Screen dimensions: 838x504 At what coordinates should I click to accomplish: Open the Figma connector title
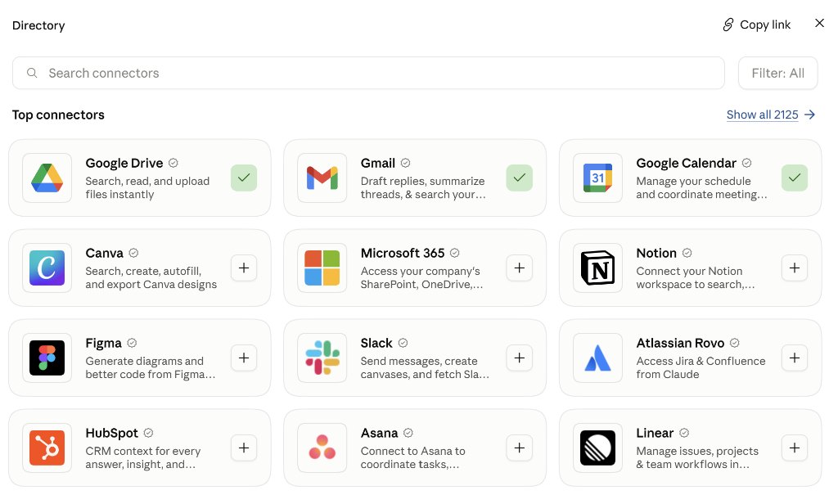104,343
